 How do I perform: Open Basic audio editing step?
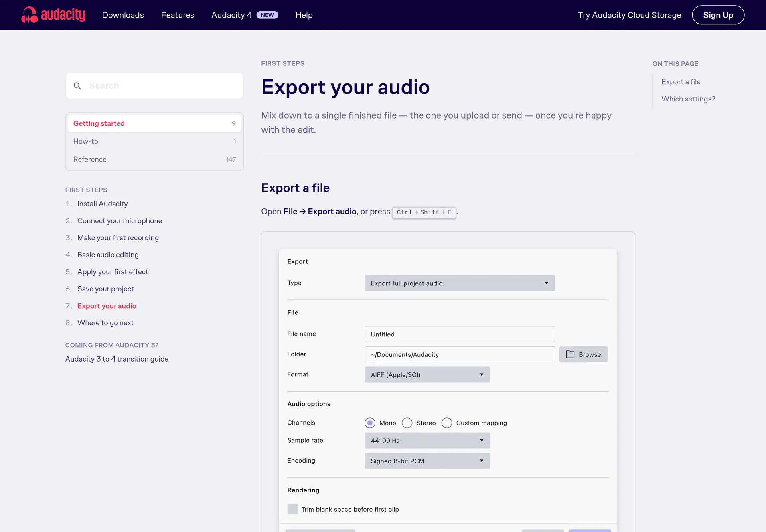click(x=108, y=255)
